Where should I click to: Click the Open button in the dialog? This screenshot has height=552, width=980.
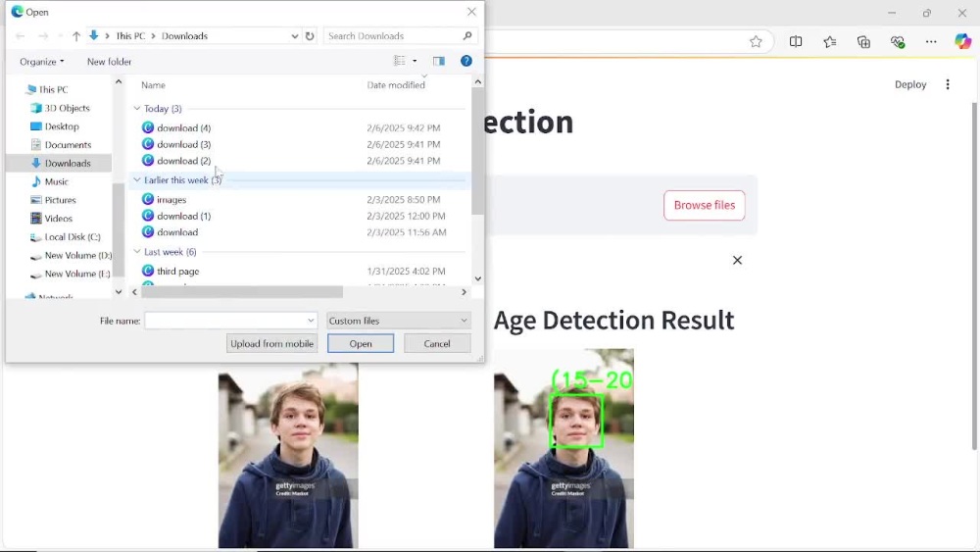pos(361,343)
